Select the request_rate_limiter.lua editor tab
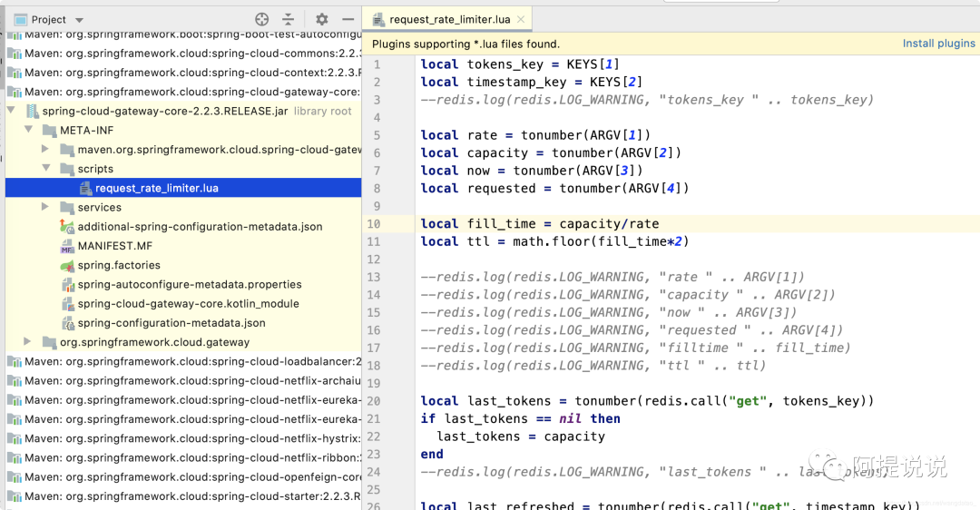Screen dimensions: 980x510 (449, 19)
